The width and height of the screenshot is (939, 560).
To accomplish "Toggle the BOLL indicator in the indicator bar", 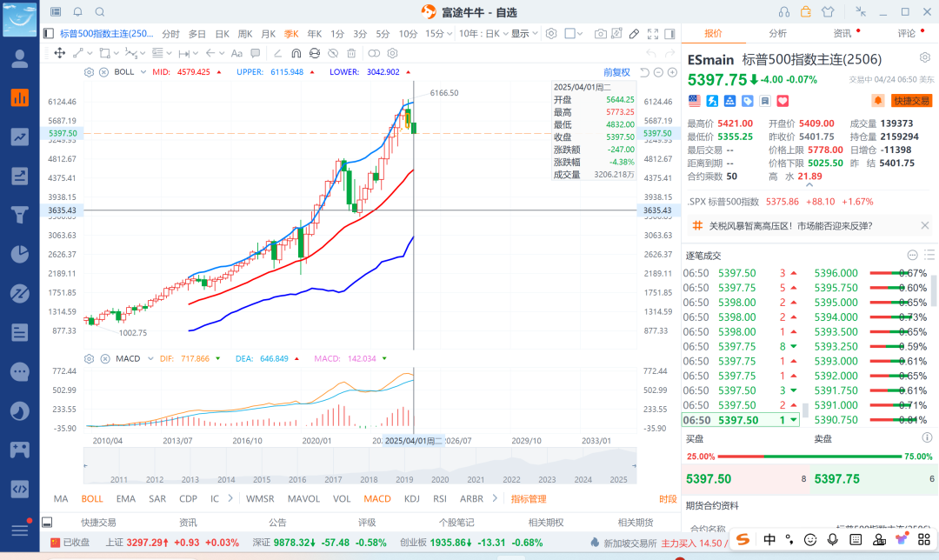I will point(91,499).
